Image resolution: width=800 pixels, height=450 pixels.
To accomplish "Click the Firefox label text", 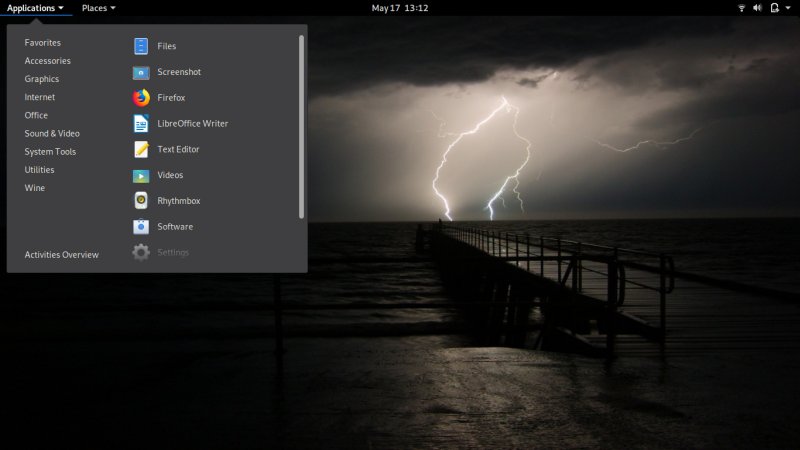I will pos(171,97).
